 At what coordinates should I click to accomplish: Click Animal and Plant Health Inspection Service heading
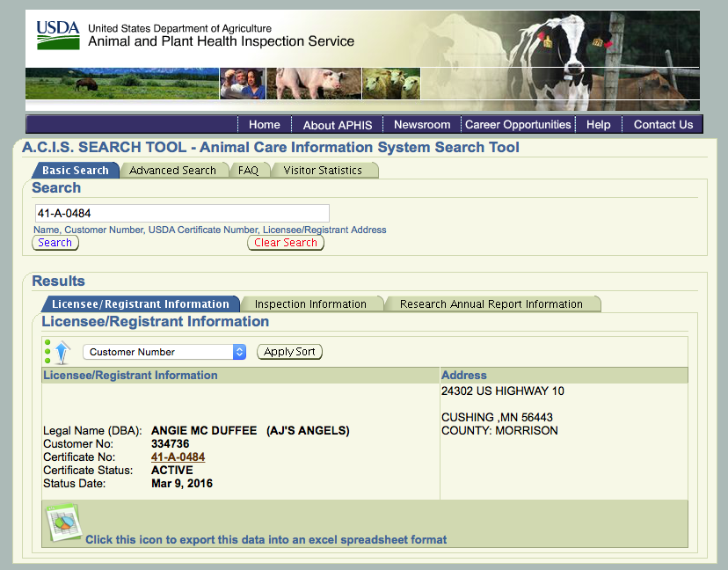[221, 41]
